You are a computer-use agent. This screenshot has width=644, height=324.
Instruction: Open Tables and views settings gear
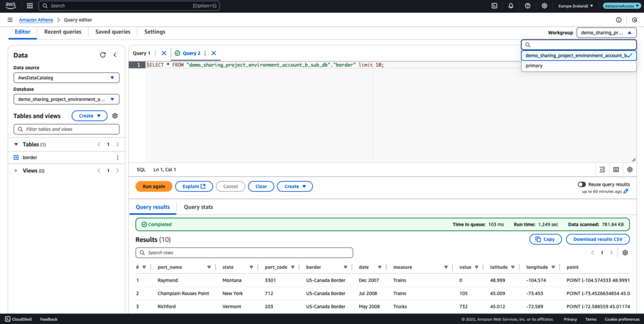(x=115, y=116)
